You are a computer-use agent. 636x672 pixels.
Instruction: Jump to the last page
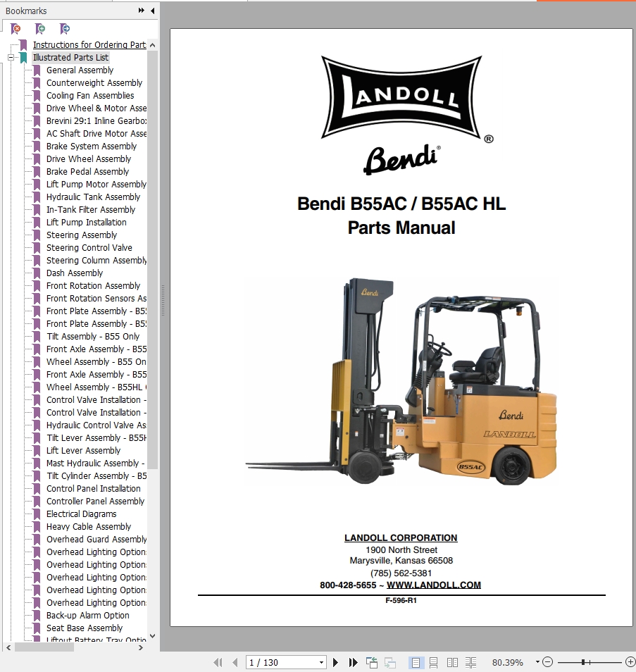(x=353, y=663)
